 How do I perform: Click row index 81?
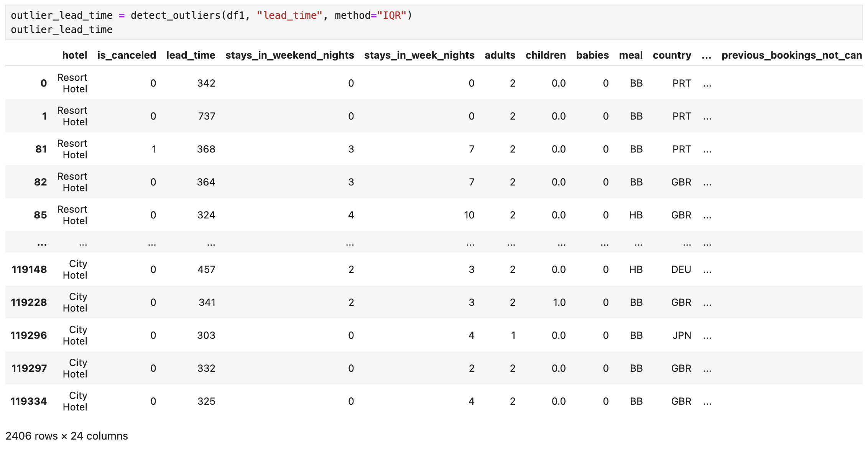[x=41, y=149]
